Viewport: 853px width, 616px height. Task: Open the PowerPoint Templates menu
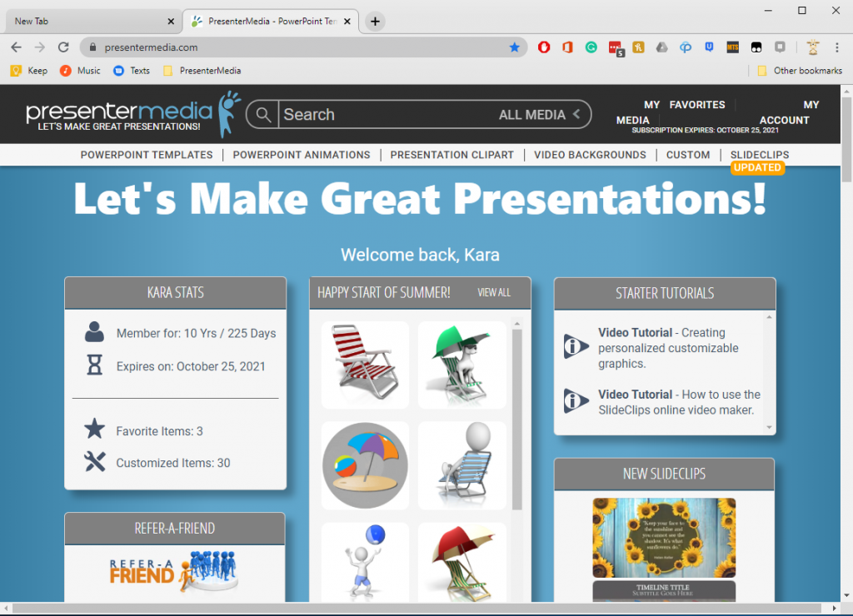click(147, 155)
